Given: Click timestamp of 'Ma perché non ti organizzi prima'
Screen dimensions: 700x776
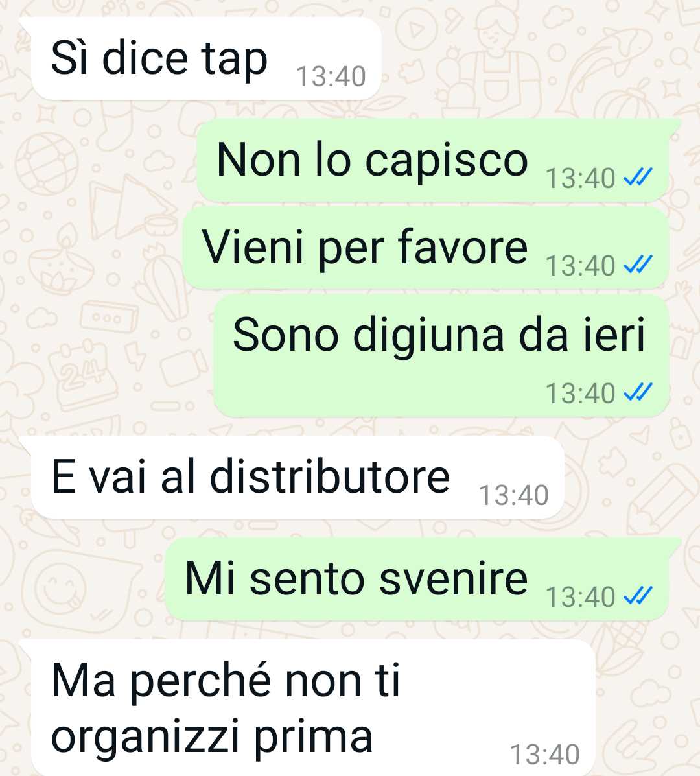Looking at the screenshot, I should point(544,755).
